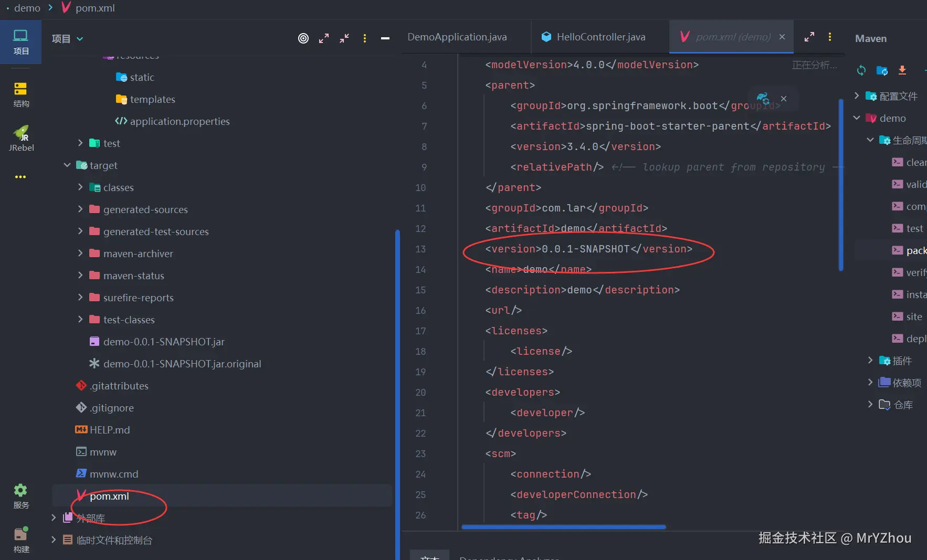The image size is (927, 560).
Task: Expand External Libraries node
Action: pyautogui.click(x=53, y=517)
